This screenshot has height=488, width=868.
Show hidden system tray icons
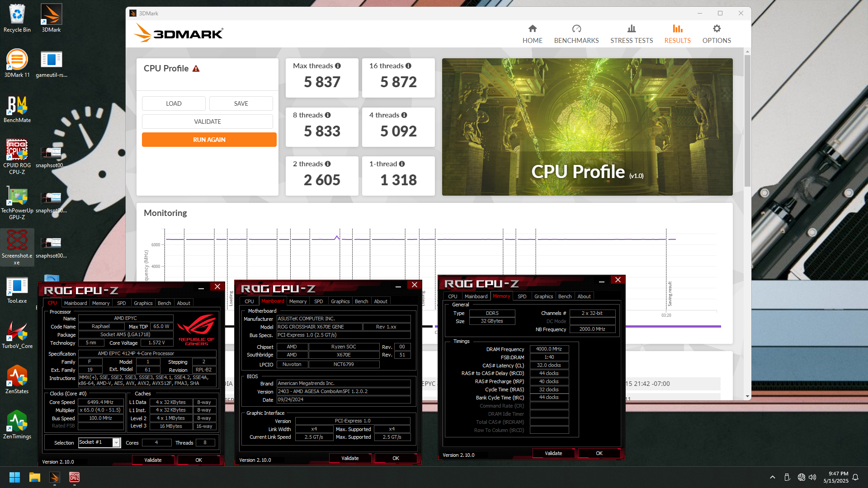[x=773, y=477]
